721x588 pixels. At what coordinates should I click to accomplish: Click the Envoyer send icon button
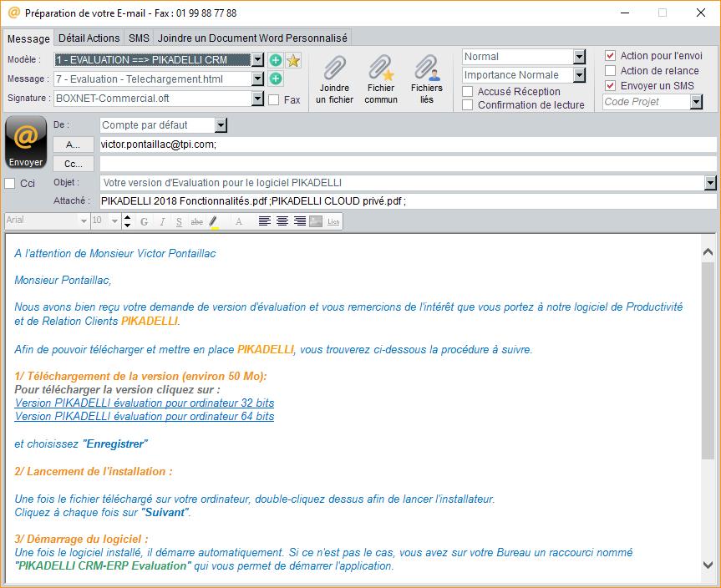pyautogui.click(x=26, y=142)
